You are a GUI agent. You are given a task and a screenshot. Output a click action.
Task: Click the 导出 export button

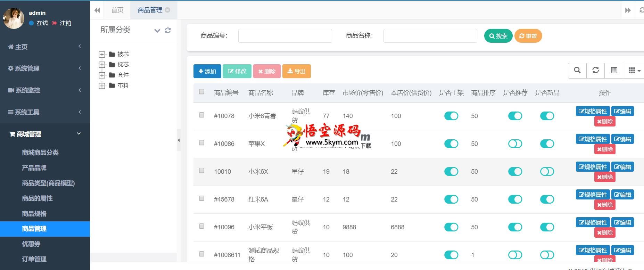tap(296, 71)
